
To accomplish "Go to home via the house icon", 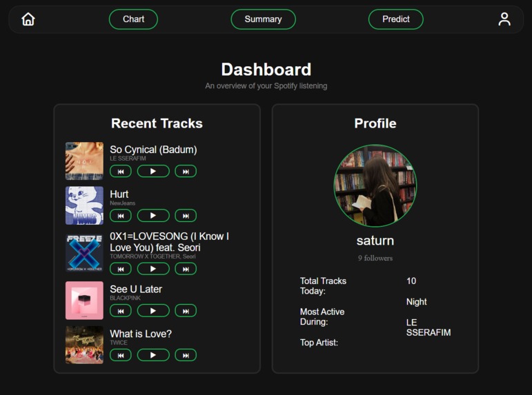I will pyautogui.click(x=28, y=19).
